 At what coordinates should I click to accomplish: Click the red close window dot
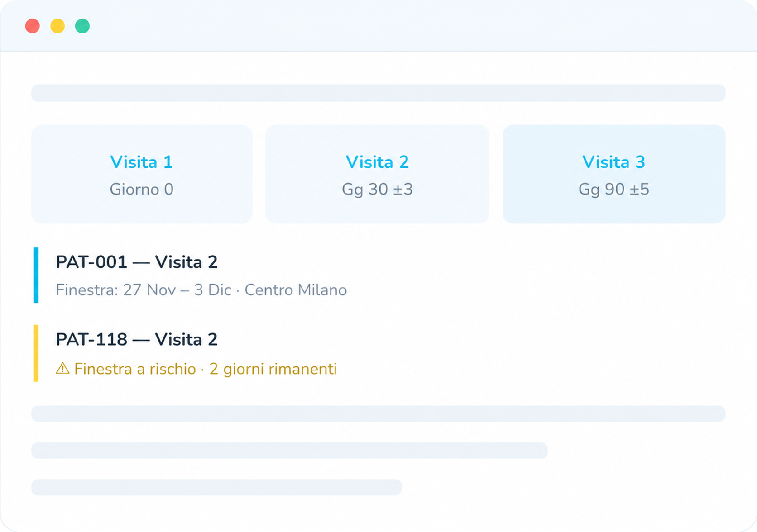32,26
